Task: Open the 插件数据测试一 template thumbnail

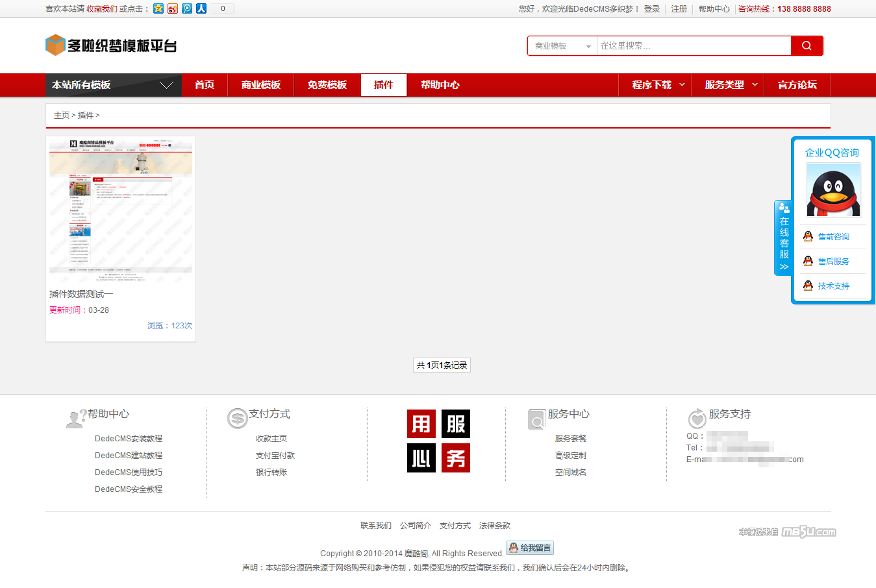Action: tap(121, 209)
